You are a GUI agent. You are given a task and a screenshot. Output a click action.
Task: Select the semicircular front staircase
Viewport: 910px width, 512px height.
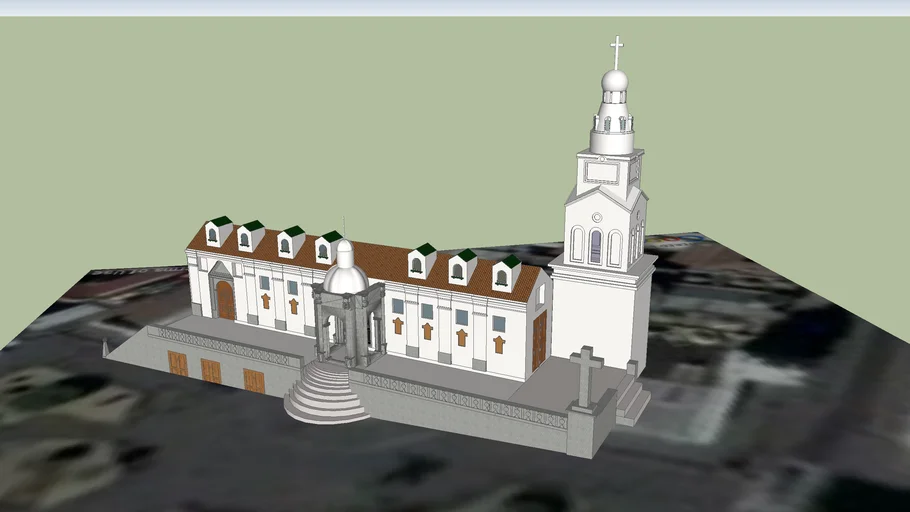click(x=324, y=393)
